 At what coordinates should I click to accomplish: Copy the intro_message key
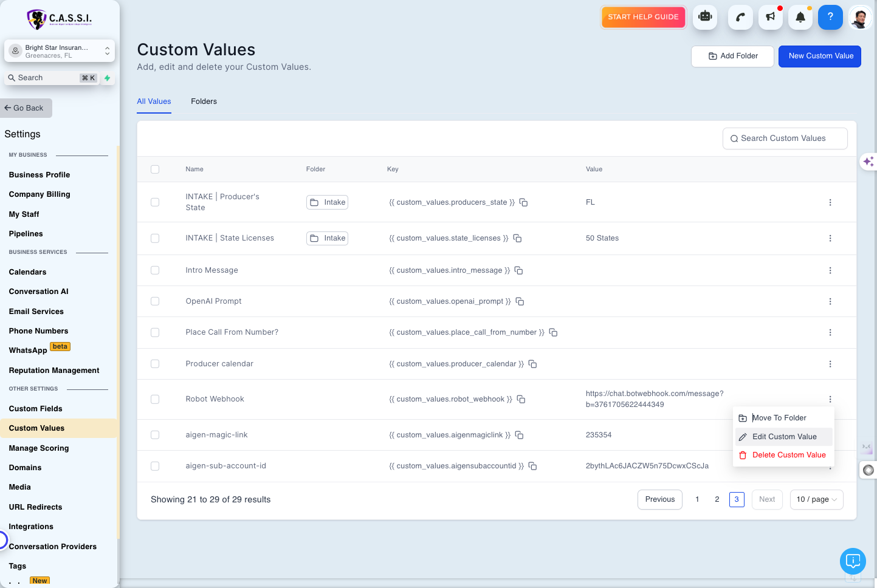(x=518, y=270)
